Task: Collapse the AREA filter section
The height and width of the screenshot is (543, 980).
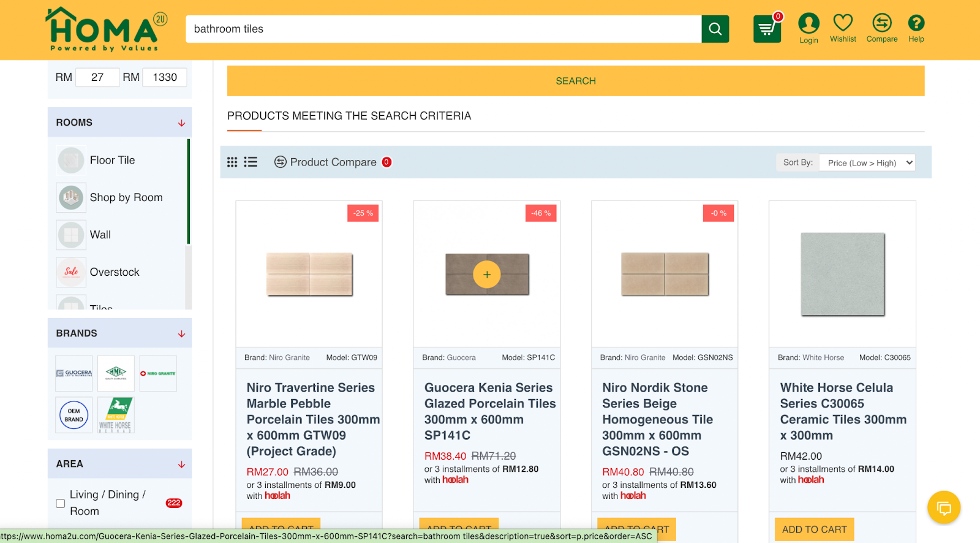Action: [182, 464]
